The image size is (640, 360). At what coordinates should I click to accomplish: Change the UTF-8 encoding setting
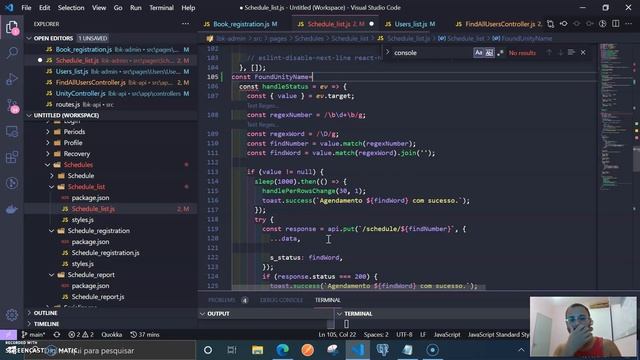click(x=404, y=334)
